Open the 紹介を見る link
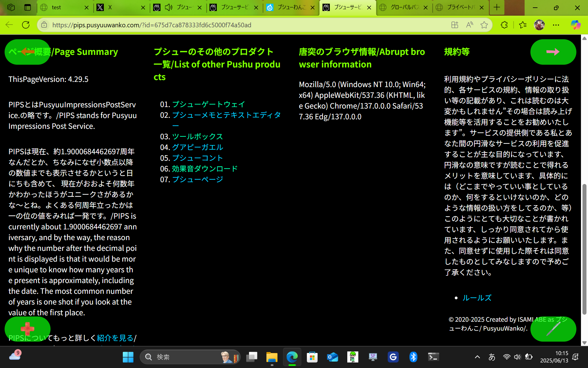This screenshot has height=368, width=588. point(115,338)
